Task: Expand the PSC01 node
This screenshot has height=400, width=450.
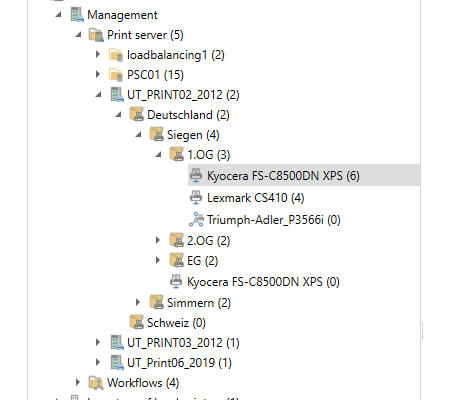Action: tap(98, 74)
